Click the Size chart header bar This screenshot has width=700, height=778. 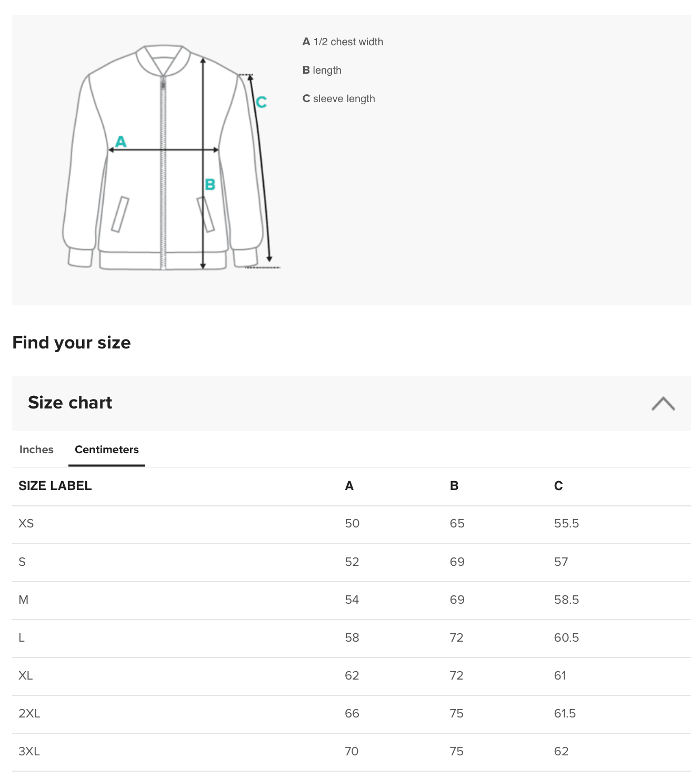[352, 403]
